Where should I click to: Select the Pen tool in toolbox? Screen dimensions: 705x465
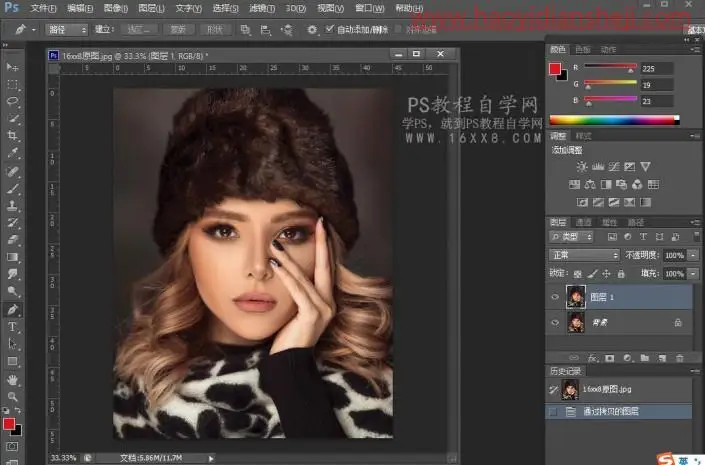(12, 309)
